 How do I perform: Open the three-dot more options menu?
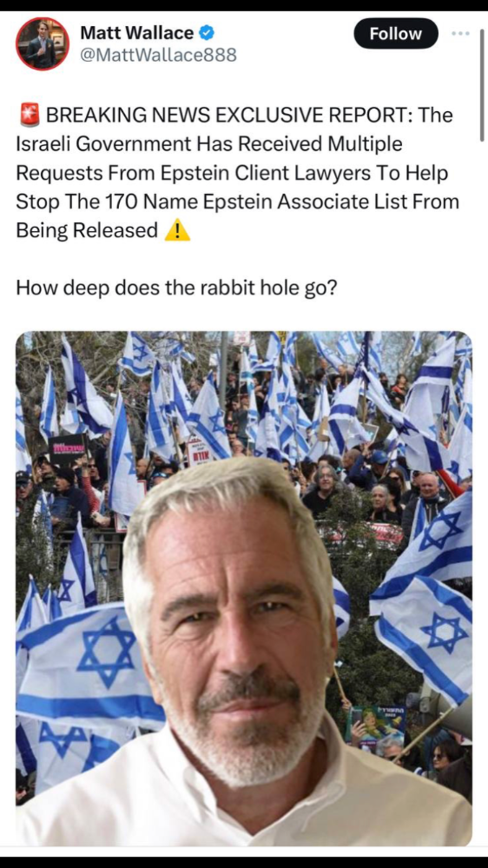[460, 33]
